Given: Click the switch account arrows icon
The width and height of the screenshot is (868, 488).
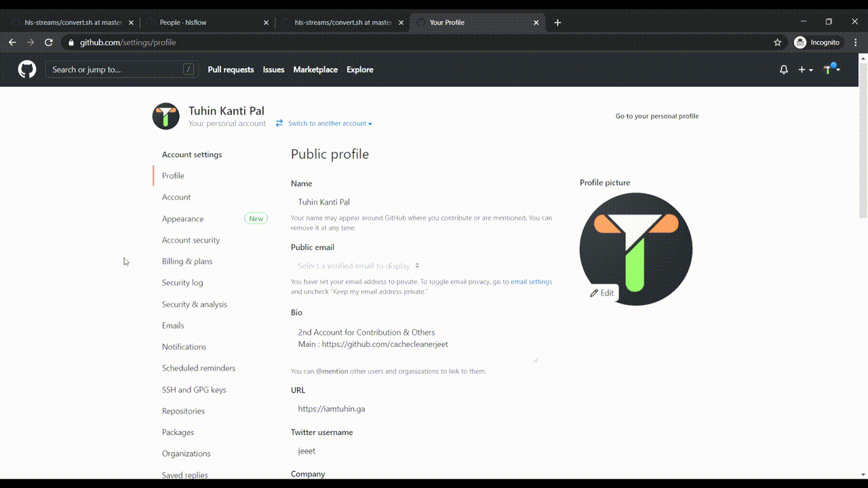Looking at the screenshot, I should pyautogui.click(x=279, y=123).
